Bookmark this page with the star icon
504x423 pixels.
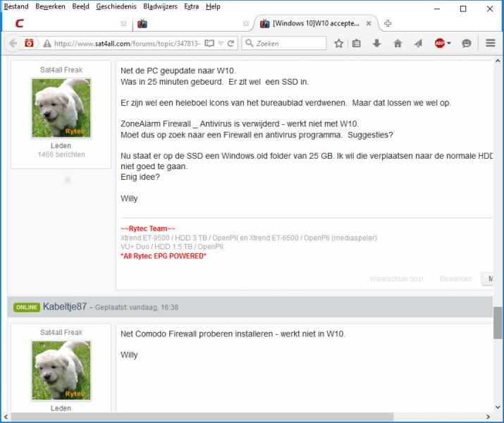click(338, 43)
